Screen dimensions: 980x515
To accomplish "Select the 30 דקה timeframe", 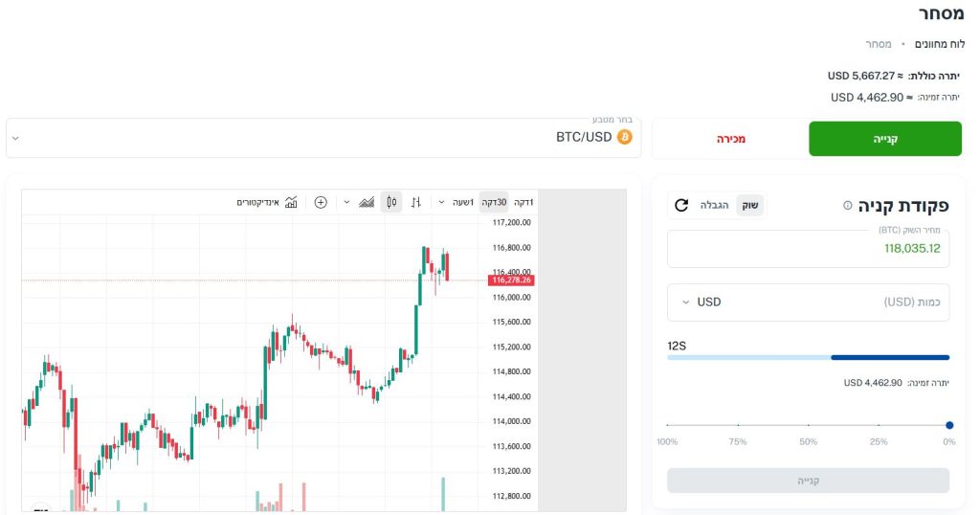I will pyautogui.click(x=495, y=202).
